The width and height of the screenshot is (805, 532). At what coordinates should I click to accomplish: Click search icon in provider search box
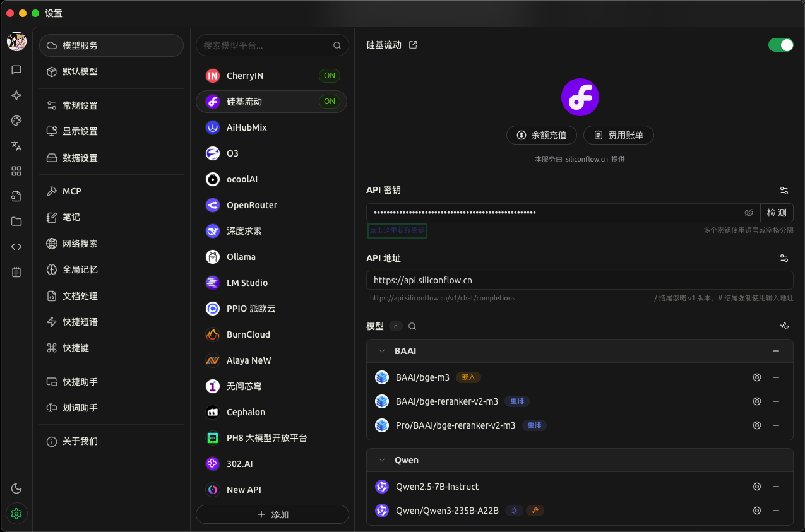[x=337, y=45]
